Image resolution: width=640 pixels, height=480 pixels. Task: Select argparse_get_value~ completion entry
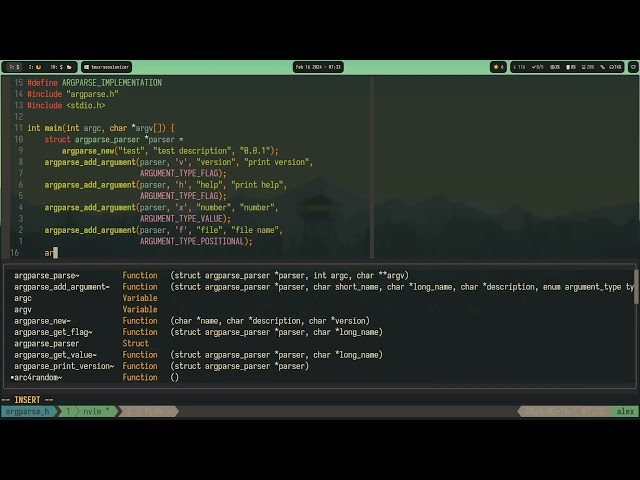tap(56, 355)
